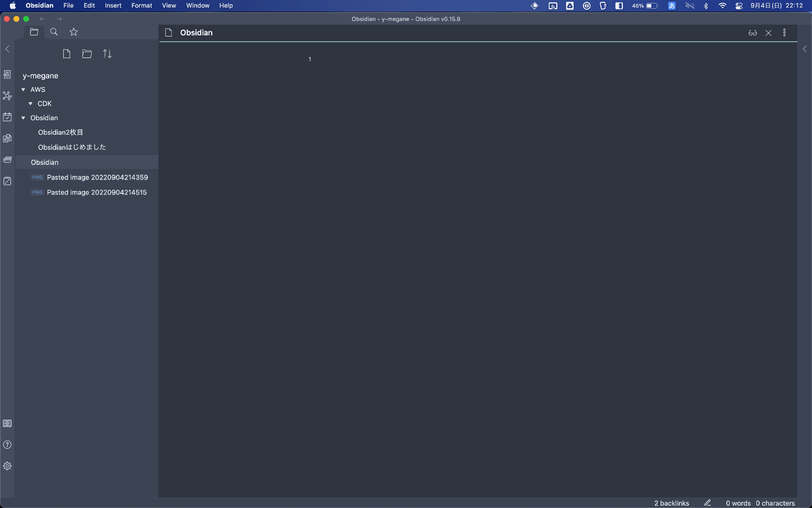Navigate forward with right arrow
The height and width of the screenshot is (508, 812).
point(59,19)
